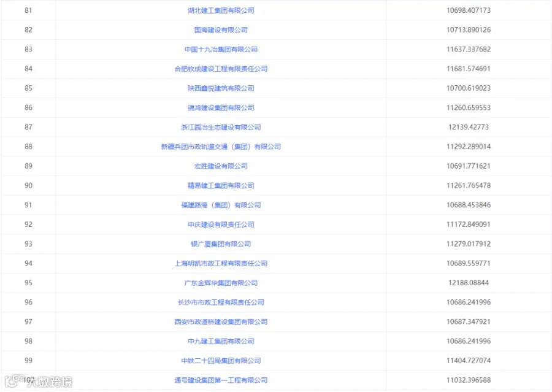Open the 湖北建工集团有限公司 link
Screen dimensions: 552x392
point(221,10)
